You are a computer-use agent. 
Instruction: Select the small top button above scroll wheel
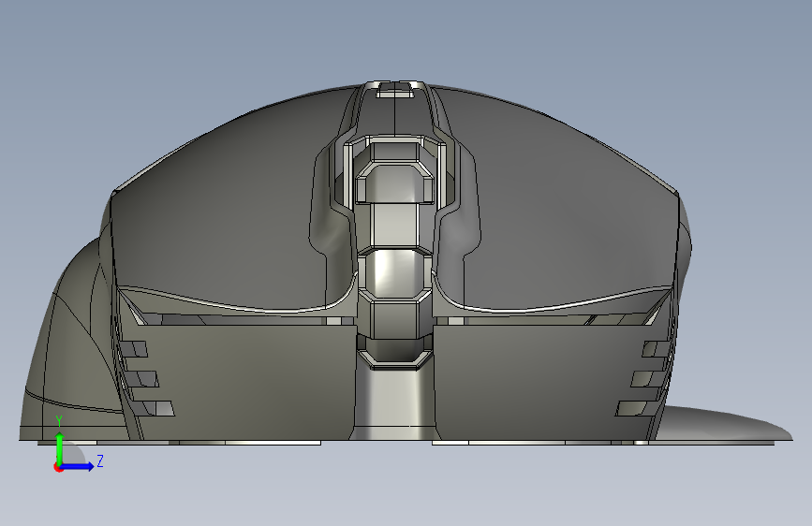pyautogui.click(x=394, y=90)
